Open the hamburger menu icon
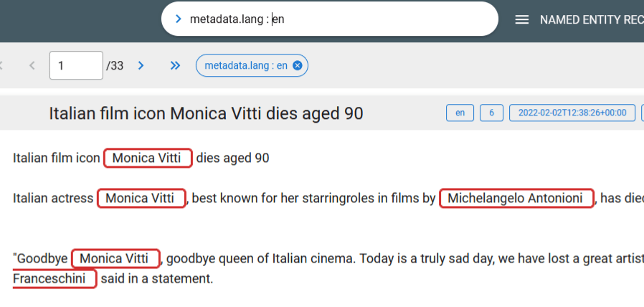Screen dimensions: 644x307 click(522, 19)
